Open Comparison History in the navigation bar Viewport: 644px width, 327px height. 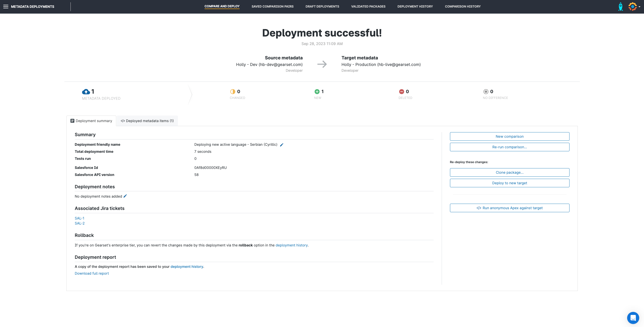pyautogui.click(x=463, y=6)
